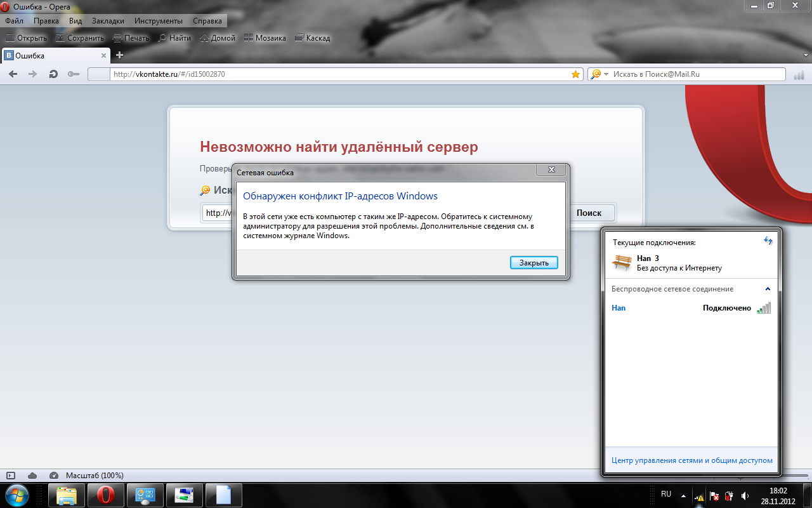Open the Правка menu
Viewport: 812px width, 508px height.
[x=46, y=21]
